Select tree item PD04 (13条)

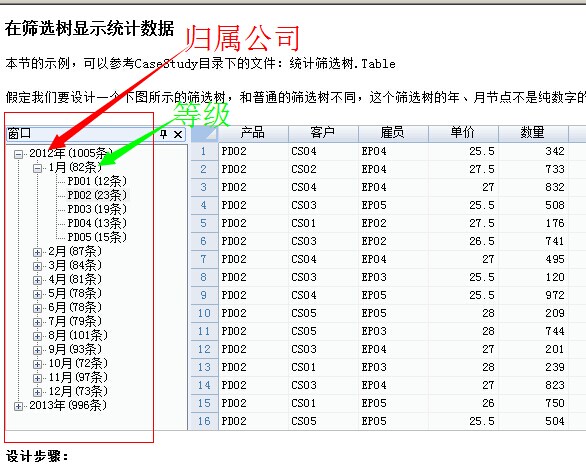coord(97,223)
